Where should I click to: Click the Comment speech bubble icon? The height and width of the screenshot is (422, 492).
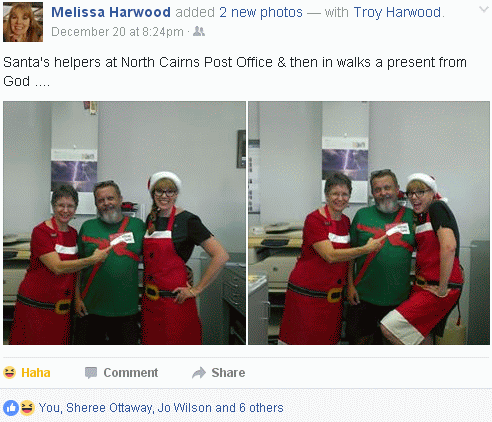[91, 373]
